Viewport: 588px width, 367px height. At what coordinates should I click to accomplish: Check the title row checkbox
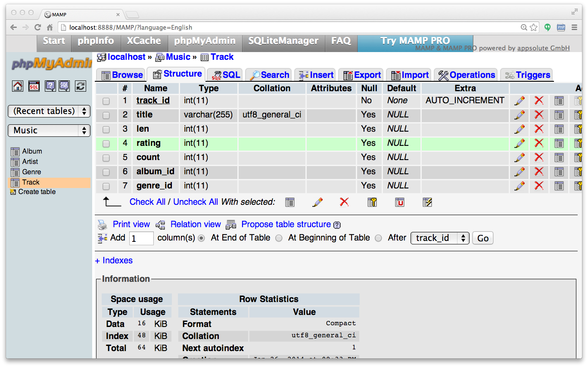(x=106, y=115)
